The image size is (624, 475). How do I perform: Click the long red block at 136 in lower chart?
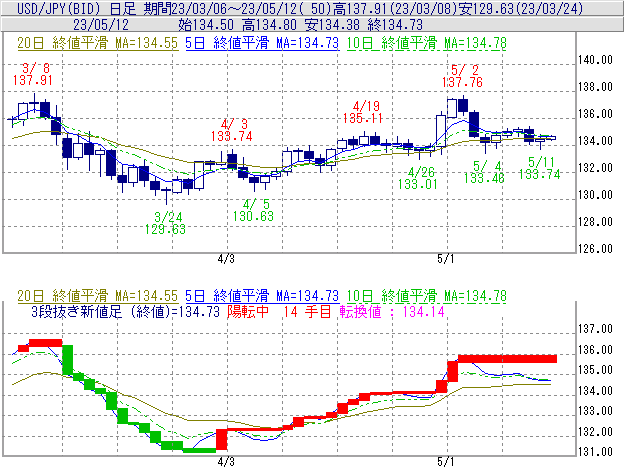(507, 358)
